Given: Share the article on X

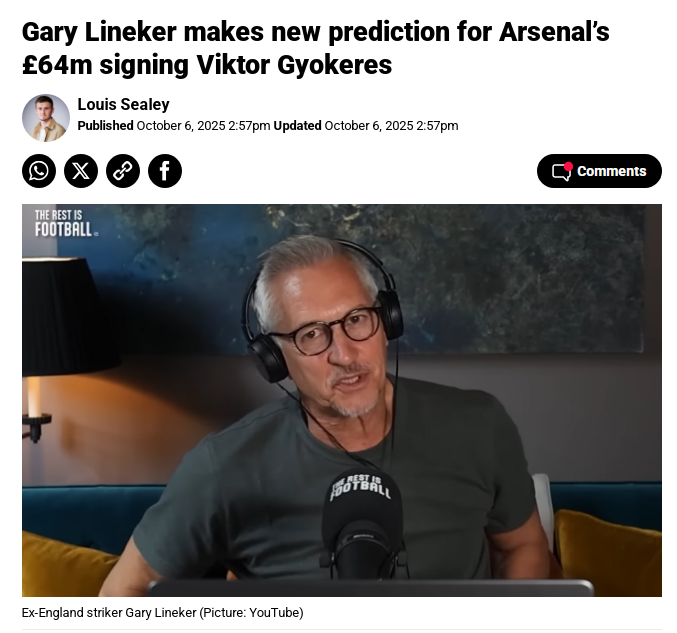Looking at the screenshot, I should [x=81, y=171].
